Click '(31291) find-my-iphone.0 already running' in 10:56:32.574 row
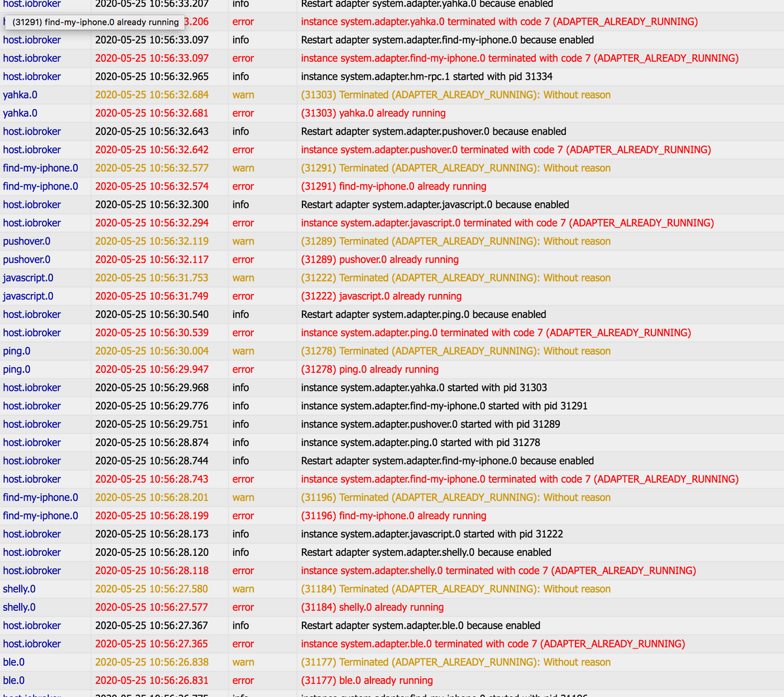Image resolution: width=784 pixels, height=697 pixels. pyautogui.click(x=393, y=186)
